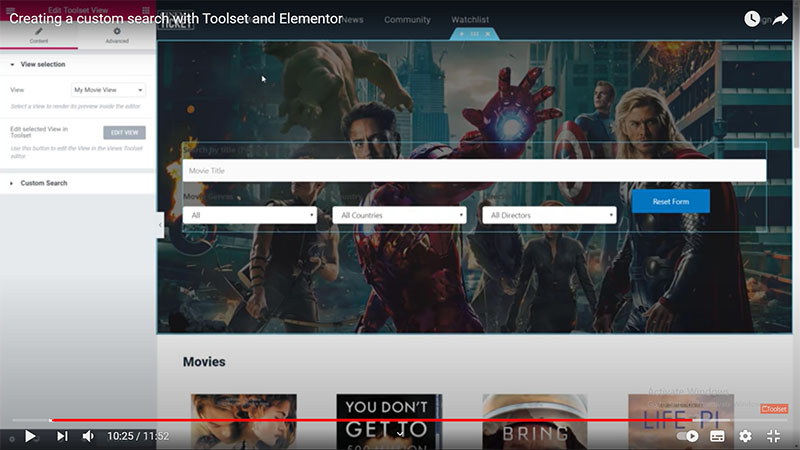Open the Watchlist nav item
The width and height of the screenshot is (800, 450).
coord(470,19)
